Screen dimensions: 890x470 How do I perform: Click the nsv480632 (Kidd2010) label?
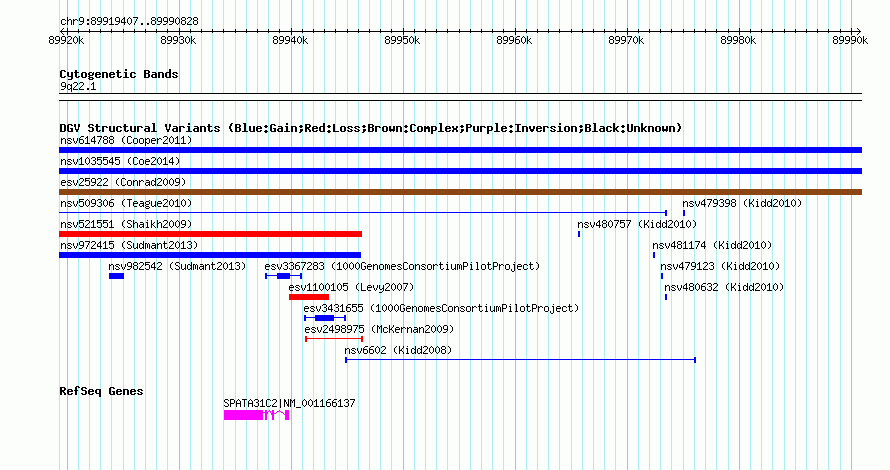pos(724,287)
